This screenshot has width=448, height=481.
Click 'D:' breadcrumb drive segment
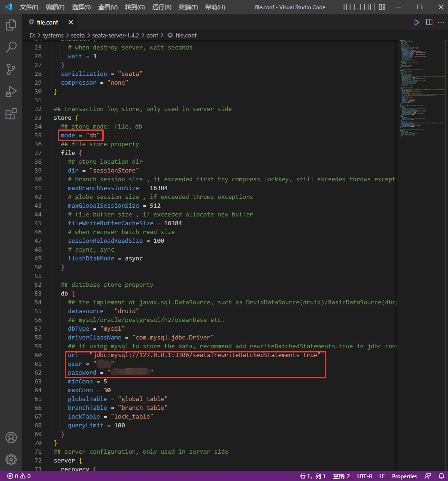[x=32, y=35]
